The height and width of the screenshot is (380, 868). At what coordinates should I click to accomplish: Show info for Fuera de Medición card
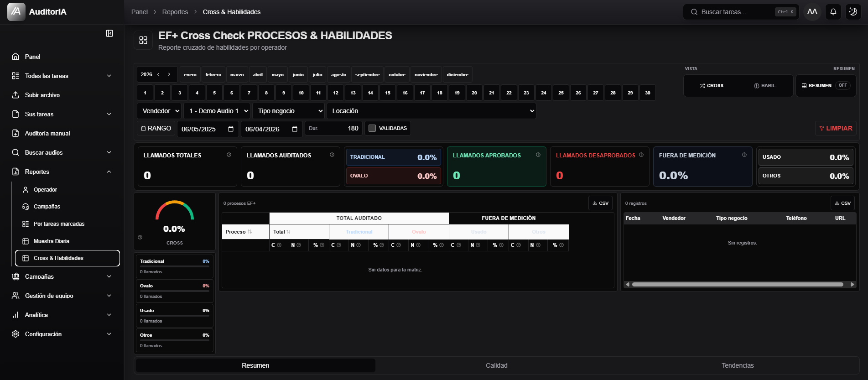[744, 155]
